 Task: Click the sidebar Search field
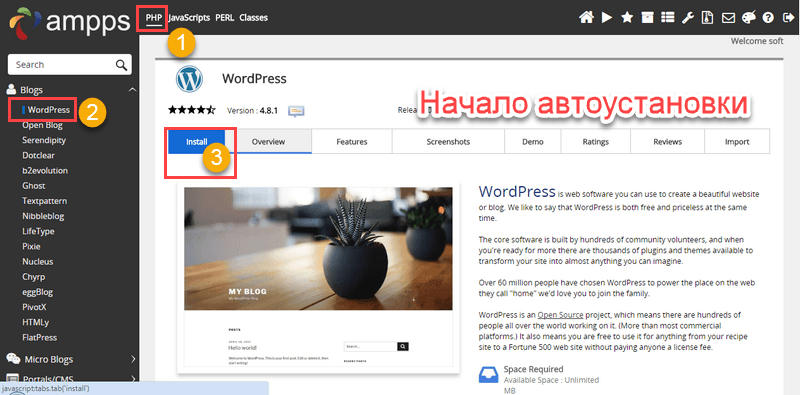pyautogui.click(x=69, y=65)
